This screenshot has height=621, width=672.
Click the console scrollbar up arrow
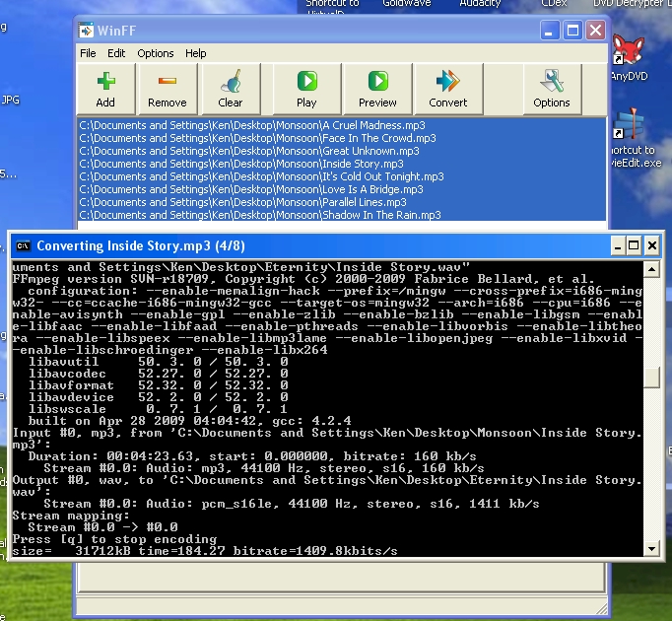[652, 270]
